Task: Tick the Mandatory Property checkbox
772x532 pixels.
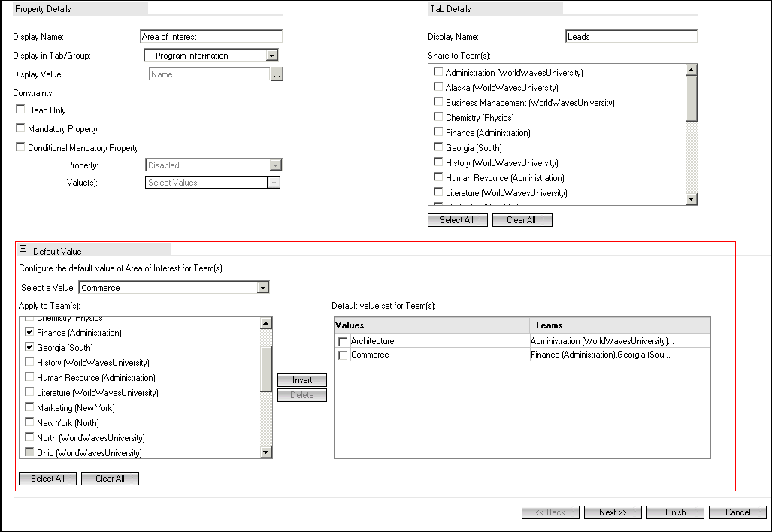Action: point(20,128)
